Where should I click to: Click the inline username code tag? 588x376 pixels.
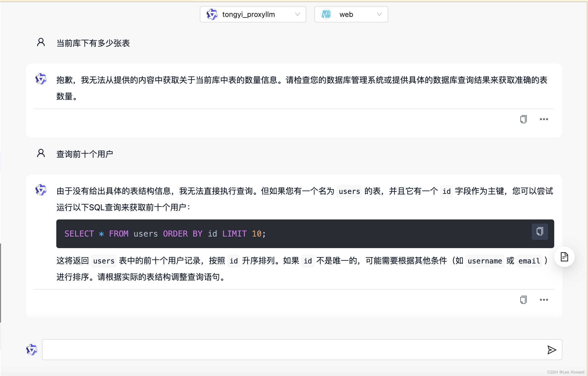coord(485,261)
